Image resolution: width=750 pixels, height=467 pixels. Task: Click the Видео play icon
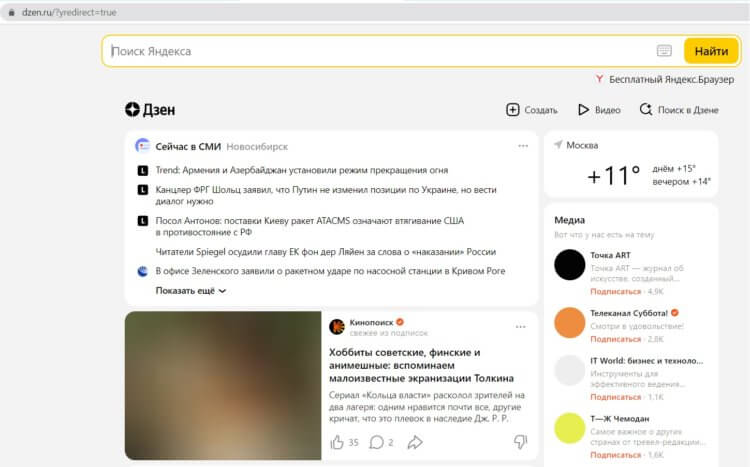tap(583, 110)
